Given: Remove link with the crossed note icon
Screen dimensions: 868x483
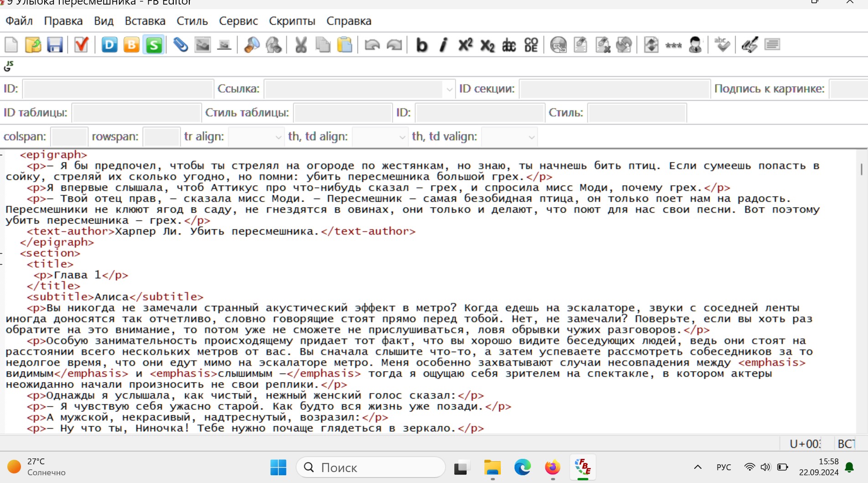Looking at the screenshot, I should tap(603, 45).
